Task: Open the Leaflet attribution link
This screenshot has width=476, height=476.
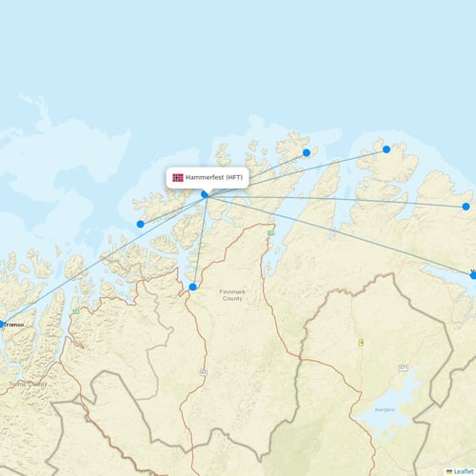Action: coord(464,471)
